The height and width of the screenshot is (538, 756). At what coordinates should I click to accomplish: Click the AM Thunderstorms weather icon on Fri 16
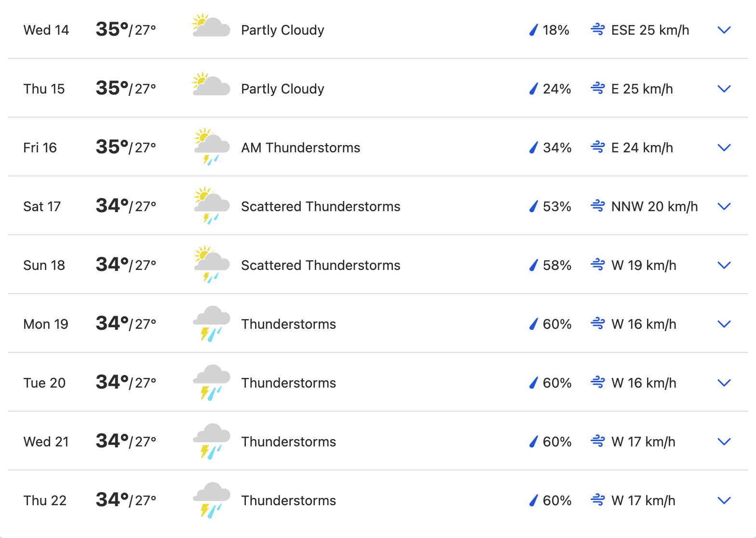click(211, 147)
